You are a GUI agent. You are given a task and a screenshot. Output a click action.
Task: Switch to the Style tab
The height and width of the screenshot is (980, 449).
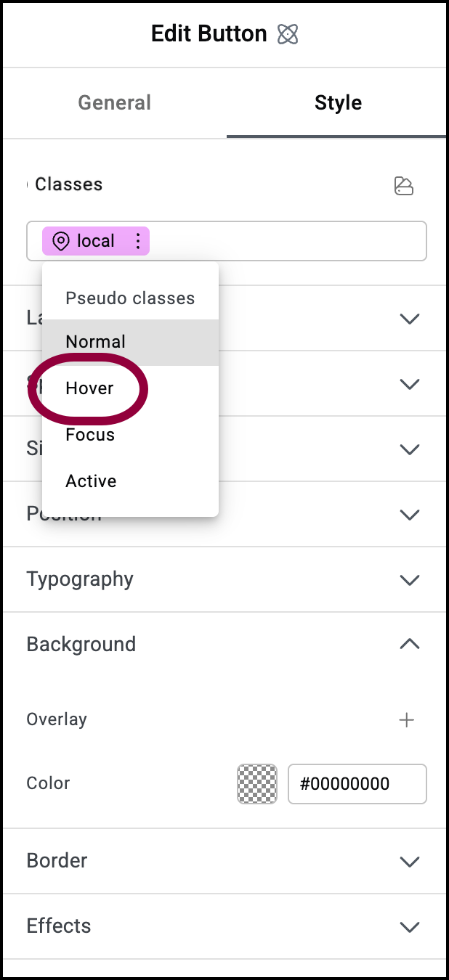pyautogui.click(x=338, y=102)
